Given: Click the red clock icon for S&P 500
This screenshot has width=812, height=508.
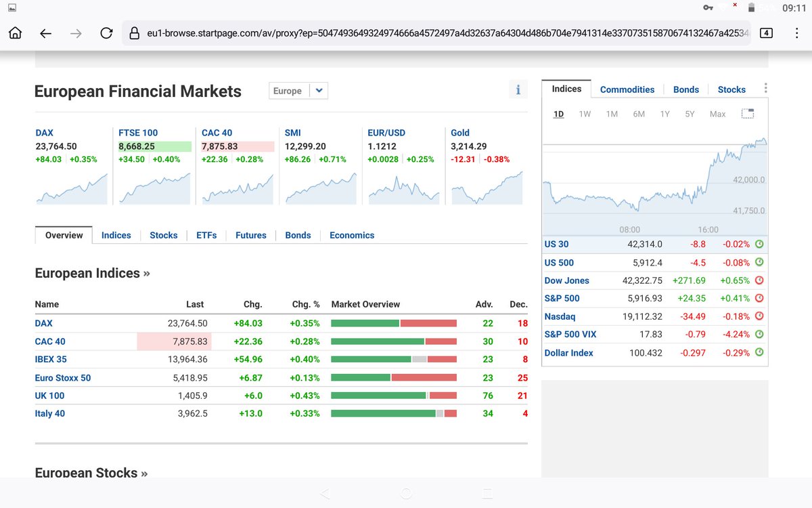Looking at the screenshot, I should [759, 297].
